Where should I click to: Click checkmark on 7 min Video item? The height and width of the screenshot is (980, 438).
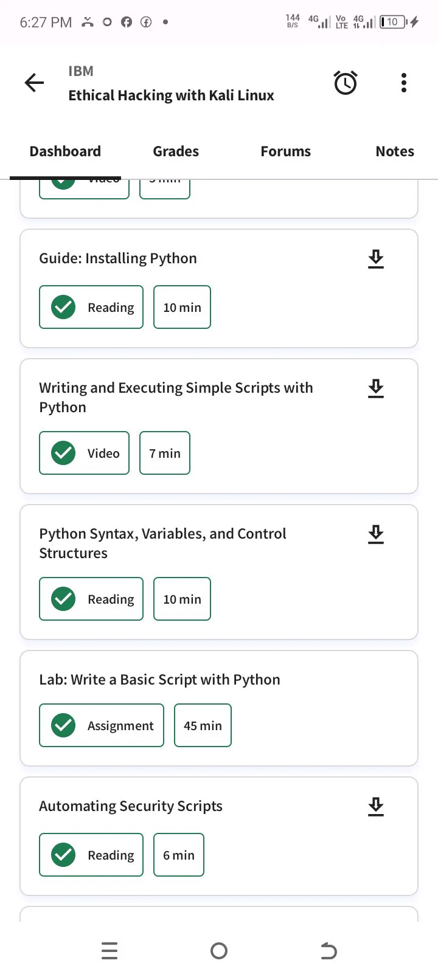63,453
